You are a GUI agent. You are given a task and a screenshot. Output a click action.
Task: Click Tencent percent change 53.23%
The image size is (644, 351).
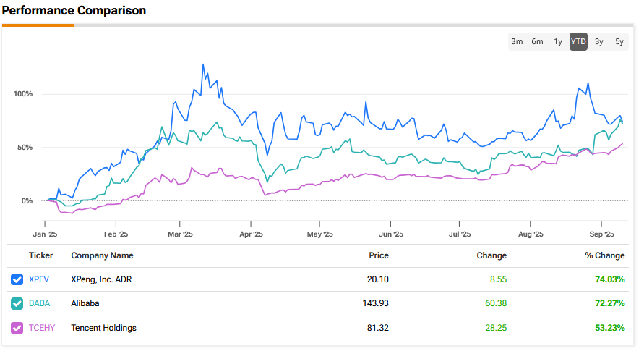point(610,328)
